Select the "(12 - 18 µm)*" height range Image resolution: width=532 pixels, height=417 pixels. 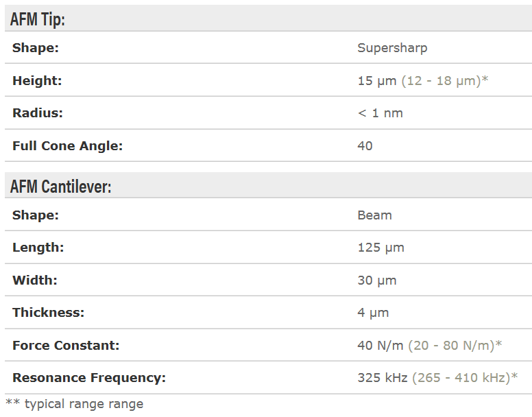444,80
